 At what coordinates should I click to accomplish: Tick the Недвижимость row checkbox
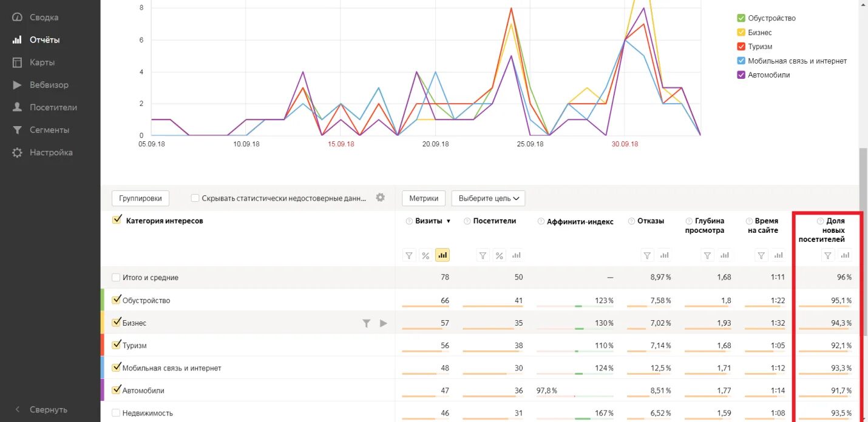coord(116,413)
